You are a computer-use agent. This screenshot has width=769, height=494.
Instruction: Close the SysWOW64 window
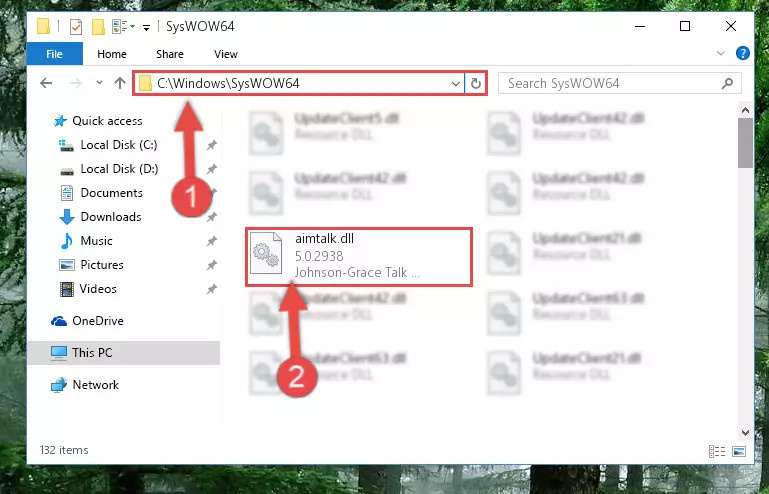731,26
